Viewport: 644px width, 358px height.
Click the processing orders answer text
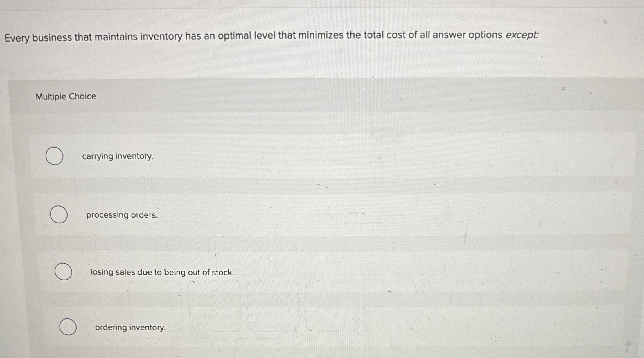[x=122, y=215]
